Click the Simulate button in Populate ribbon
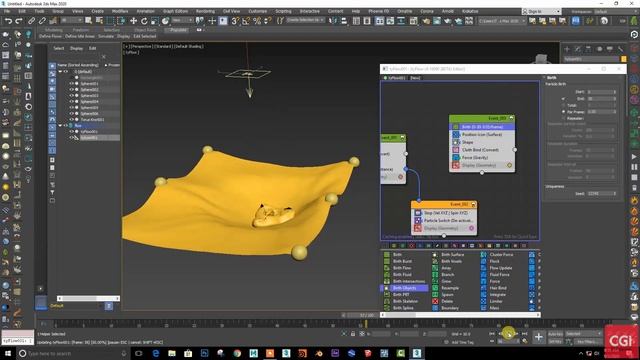The width and height of the screenshot is (640, 360). pyautogui.click(x=106, y=36)
